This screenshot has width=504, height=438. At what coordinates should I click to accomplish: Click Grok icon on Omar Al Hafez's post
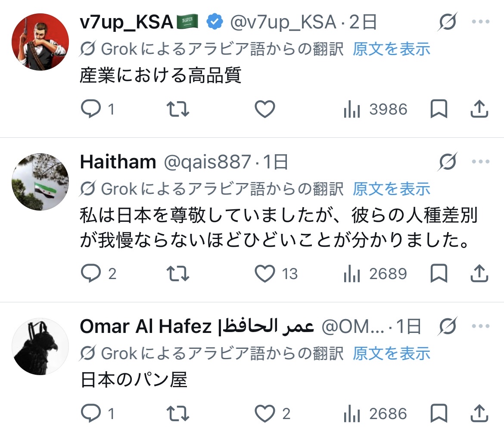448,326
